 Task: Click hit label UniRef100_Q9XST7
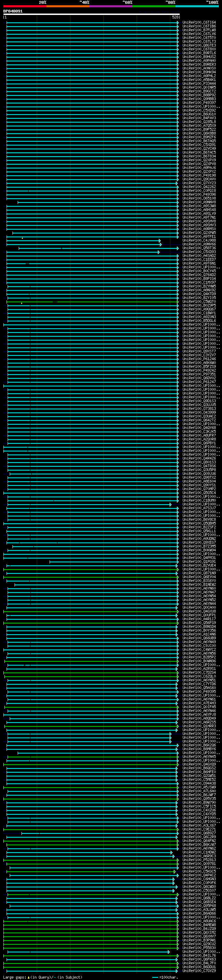[x=199, y=351]
